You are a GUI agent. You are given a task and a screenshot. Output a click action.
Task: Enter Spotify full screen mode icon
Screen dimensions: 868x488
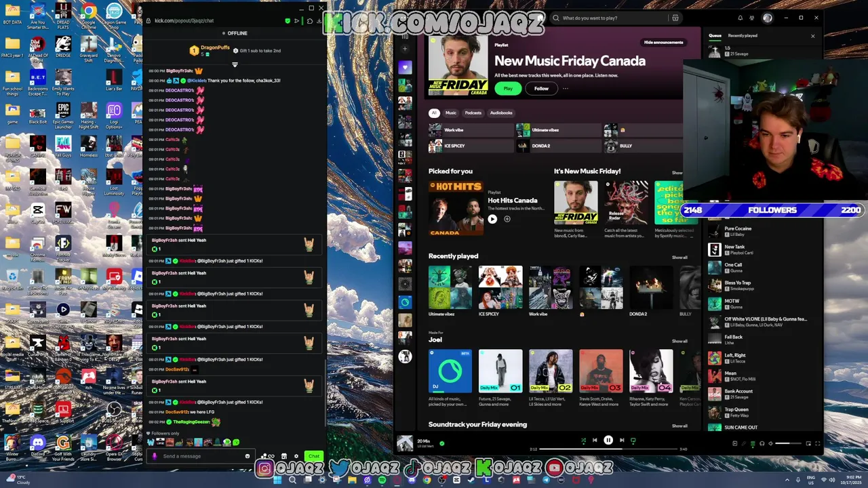click(817, 444)
